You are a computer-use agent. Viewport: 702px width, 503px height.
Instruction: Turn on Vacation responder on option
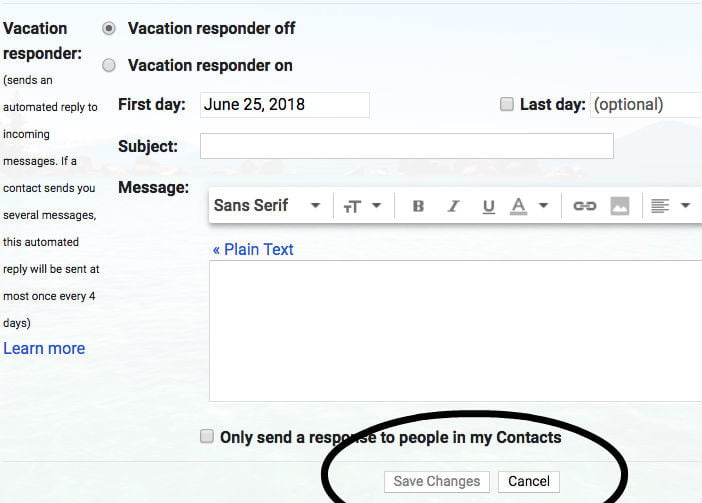(x=109, y=65)
